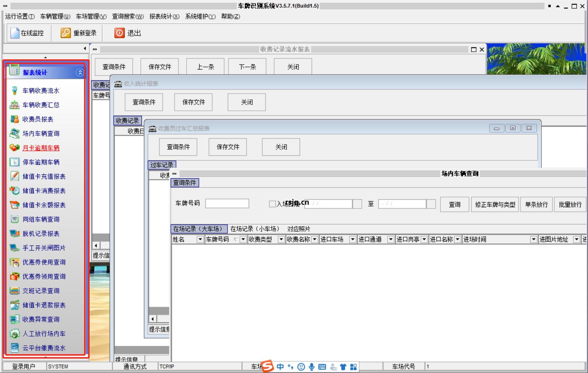The image size is (588, 373).
Task: Select 月卡逾期车辆 overdue monthly card report
Action: click(x=41, y=148)
